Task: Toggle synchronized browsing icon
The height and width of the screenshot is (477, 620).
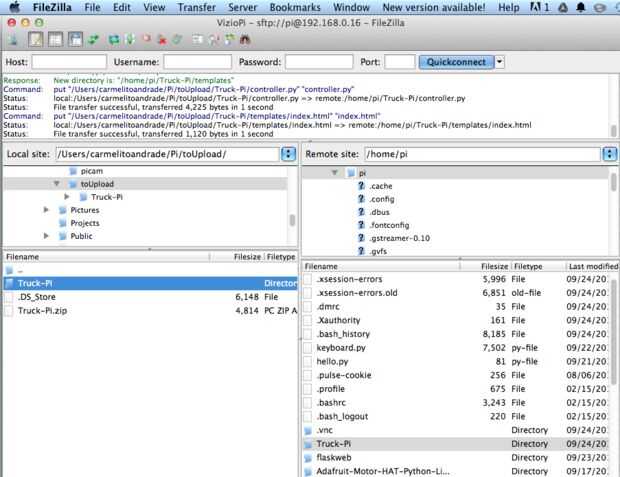Action: click(229, 40)
